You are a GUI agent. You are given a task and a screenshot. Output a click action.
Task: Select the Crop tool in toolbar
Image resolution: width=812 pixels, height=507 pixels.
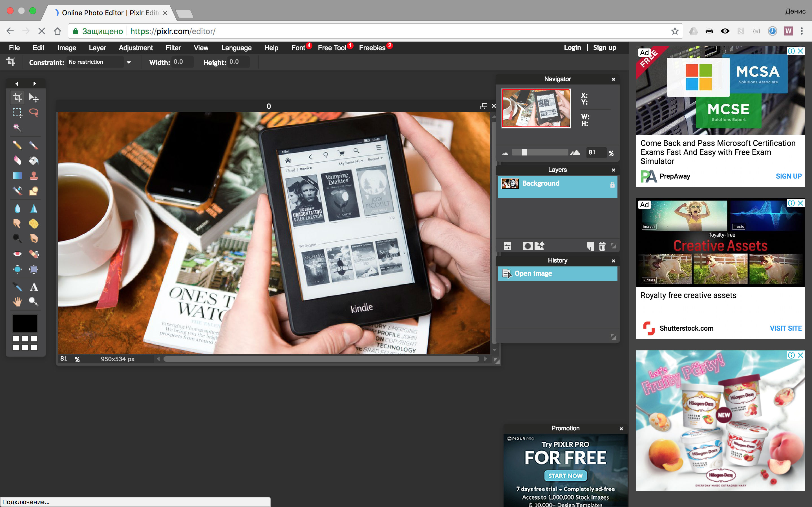click(x=17, y=97)
